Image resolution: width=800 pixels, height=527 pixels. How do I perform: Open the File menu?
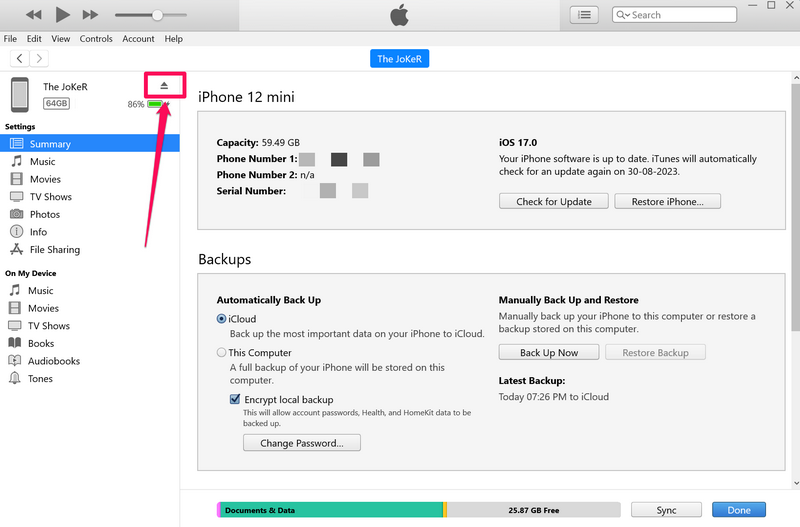click(10, 39)
